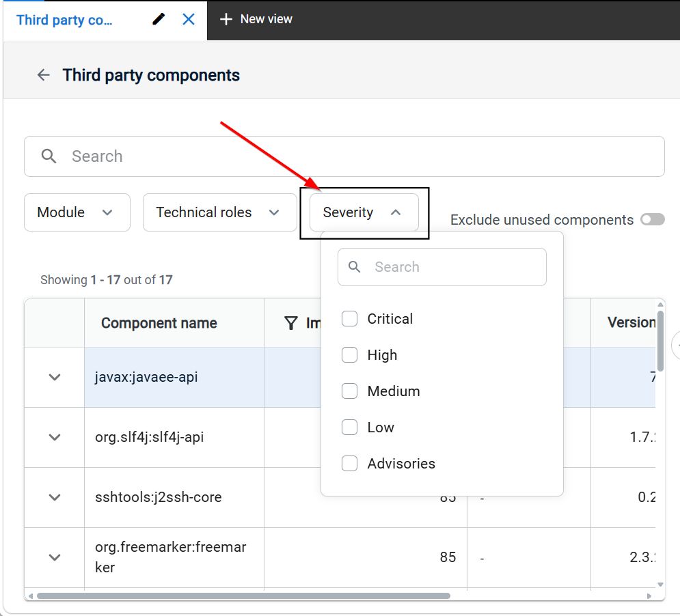Click the pencil edit icon on the view tab
Image resolution: width=680 pixels, height=616 pixels.
point(159,19)
